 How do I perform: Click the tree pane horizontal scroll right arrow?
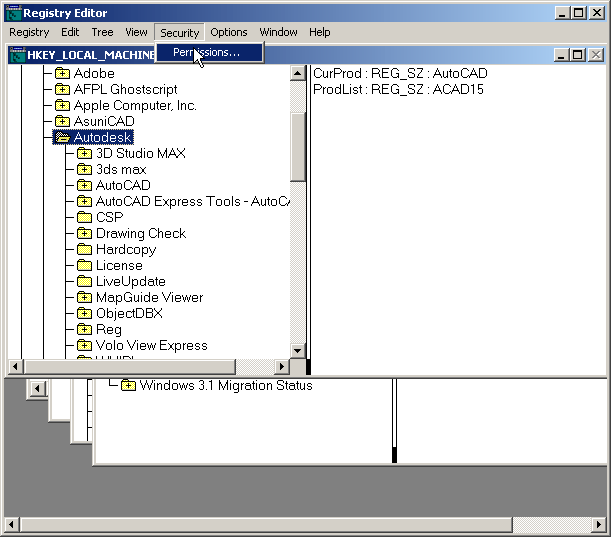point(281,367)
